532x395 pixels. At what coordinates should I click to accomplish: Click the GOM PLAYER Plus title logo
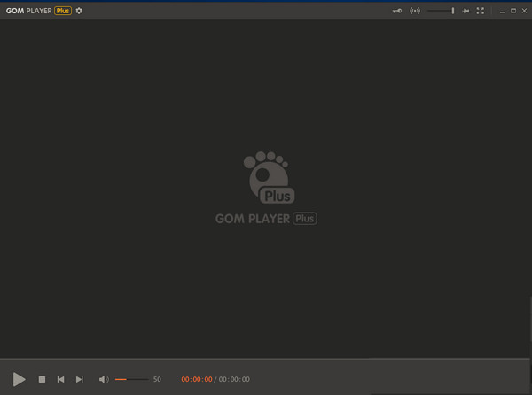[x=39, y=11]
